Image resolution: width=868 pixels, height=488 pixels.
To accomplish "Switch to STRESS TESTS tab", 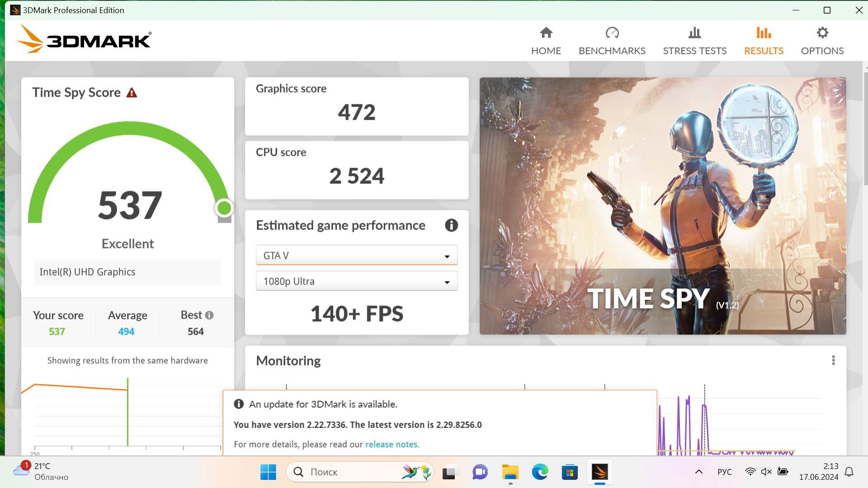I will click(694, 41).
